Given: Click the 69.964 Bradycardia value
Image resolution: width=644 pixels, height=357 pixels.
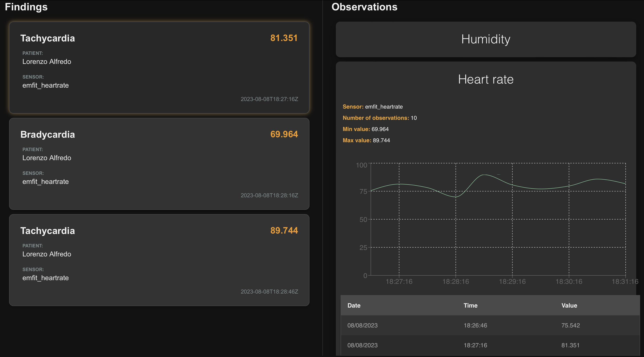Looking at the screenshot, I should tap(284, 134).
